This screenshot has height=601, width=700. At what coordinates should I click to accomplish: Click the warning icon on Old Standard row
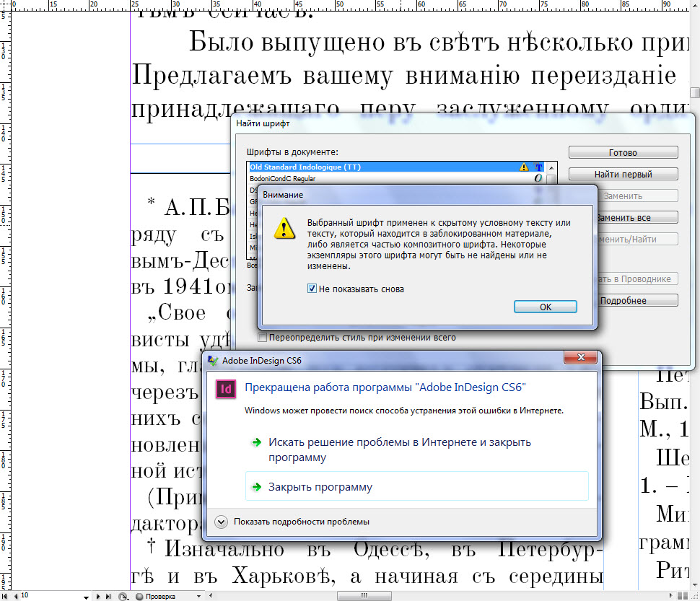tap(524, 167)
